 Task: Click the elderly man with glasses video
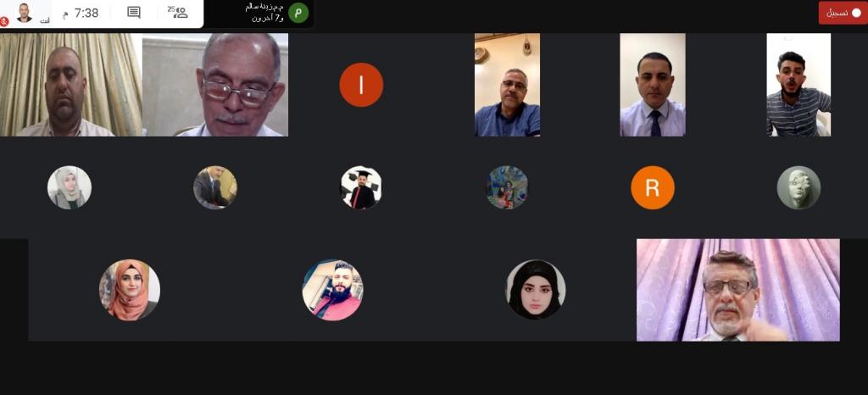point(215,85)
